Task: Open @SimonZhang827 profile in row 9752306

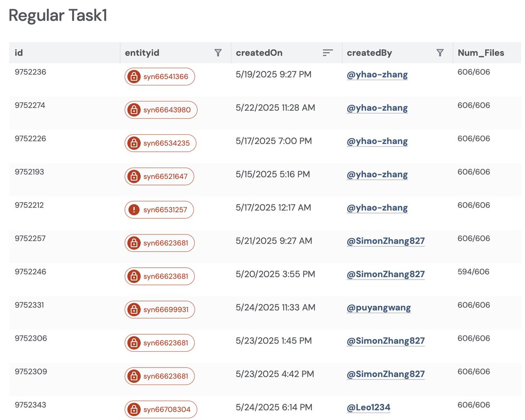Action: coord(386,341)
